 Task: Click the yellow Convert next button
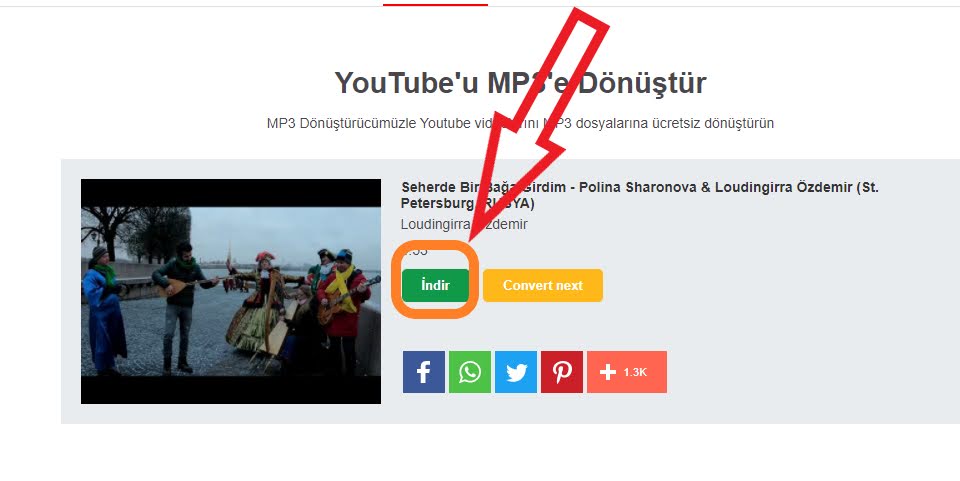point(542,285)
